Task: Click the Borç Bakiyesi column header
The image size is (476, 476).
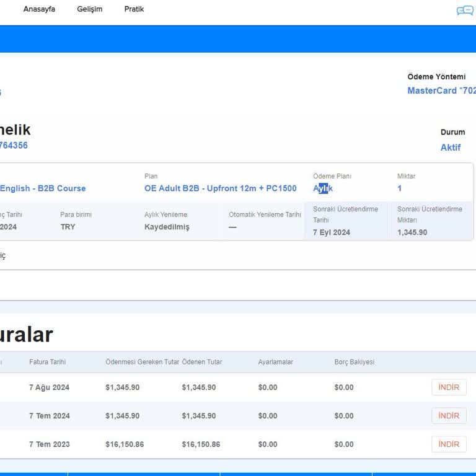Action: (x=354, y=362)
